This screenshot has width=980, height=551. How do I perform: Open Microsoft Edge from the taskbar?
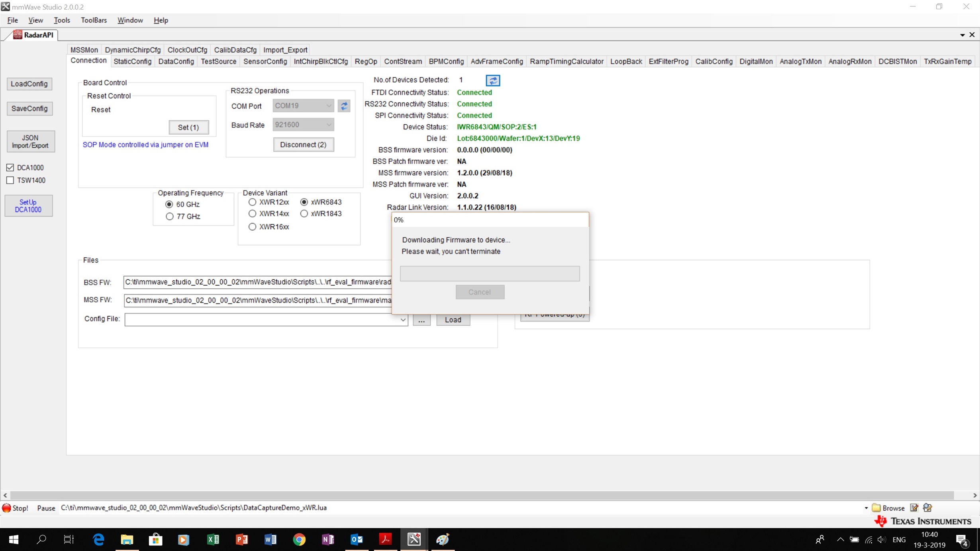click(98, 539)
